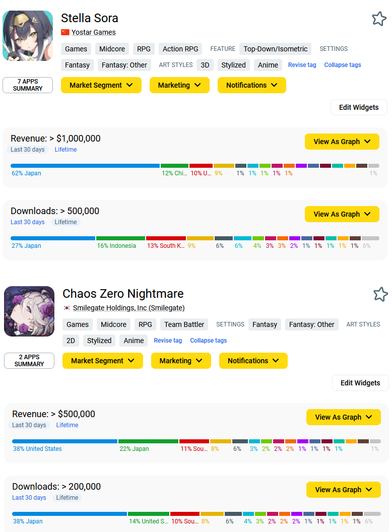This screenshot has width=392, height=532.
Task: Click green Indonesia segment in Stella Sora downloads bar
Action: coord(120,238)
